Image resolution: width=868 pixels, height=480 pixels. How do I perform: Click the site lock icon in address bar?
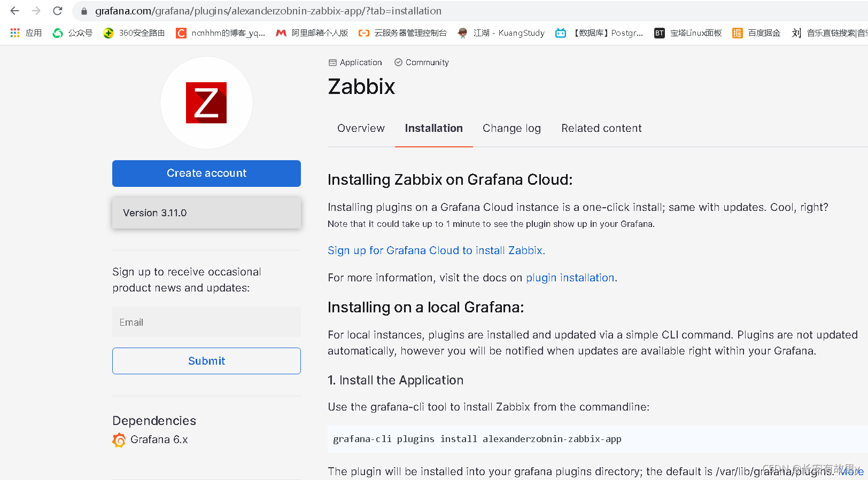pyautogui.click(x=84, y=11)
